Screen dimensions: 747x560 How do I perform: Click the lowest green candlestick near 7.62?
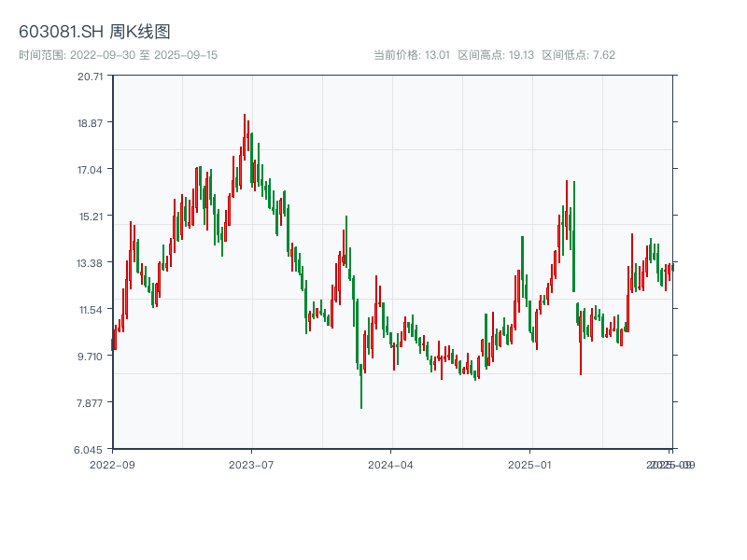point(361,388)
